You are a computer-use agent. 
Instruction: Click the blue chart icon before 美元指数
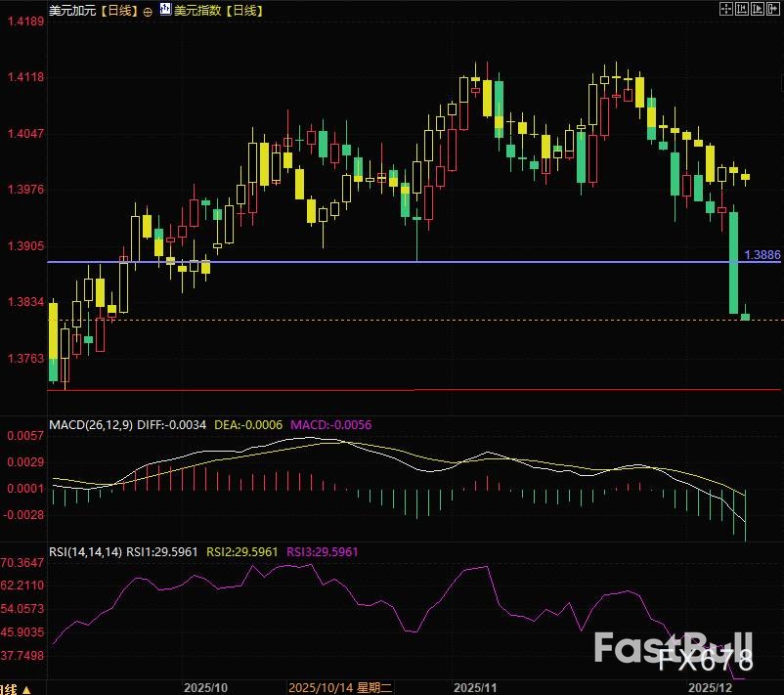(164, 11)
